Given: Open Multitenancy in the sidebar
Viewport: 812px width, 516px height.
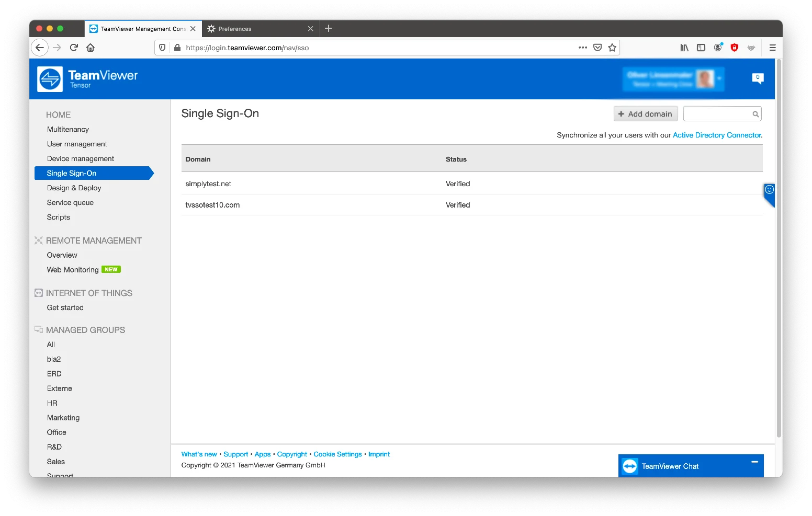Looking at the screenshot, I should pyautogui.click(x=68, y=129).
